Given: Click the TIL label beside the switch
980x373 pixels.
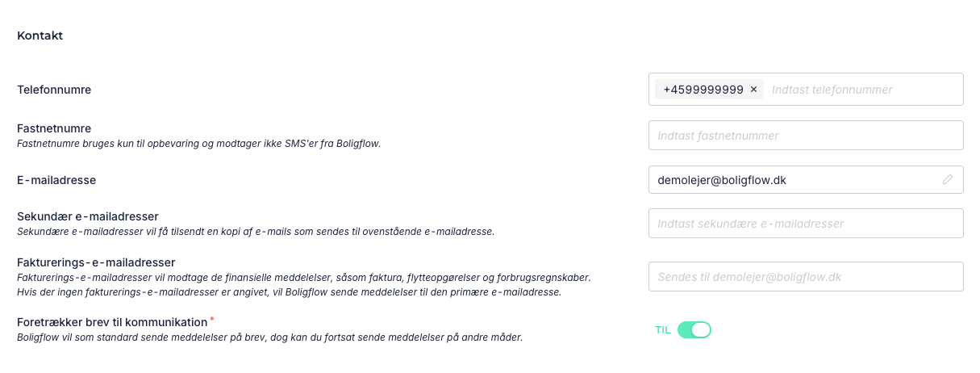Looking at the screenshot, I should click(x=663, y=330).
